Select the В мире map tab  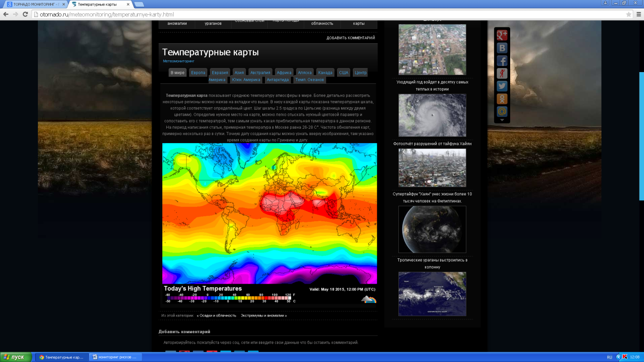click(x=178, y=72)
